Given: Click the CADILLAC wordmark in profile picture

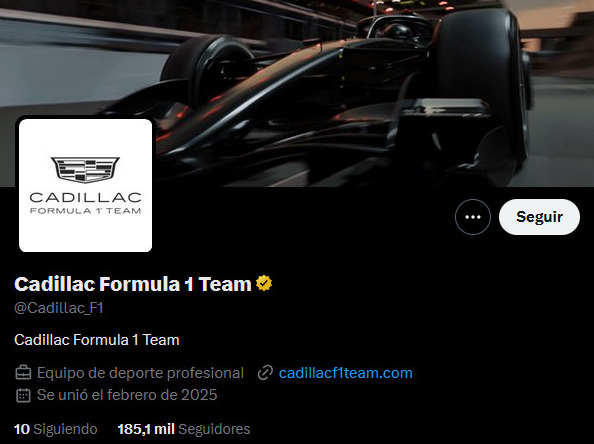Looking at the screenshot, I should (85, 197).
